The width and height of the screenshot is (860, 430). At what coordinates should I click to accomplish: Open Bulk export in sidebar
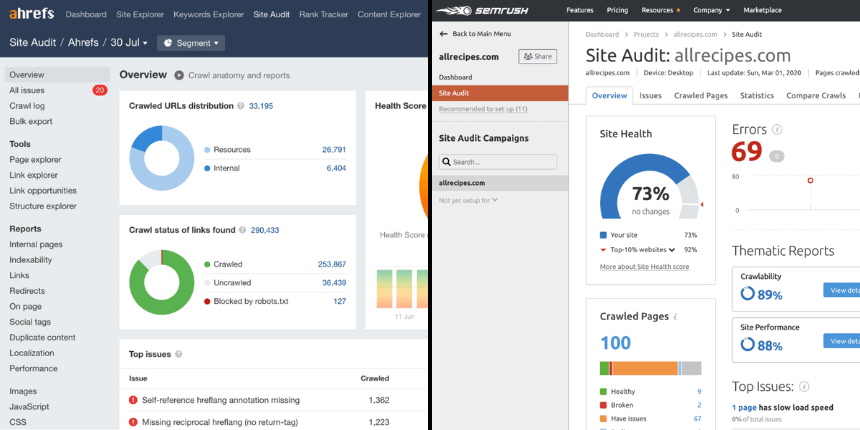click(31, 121)
